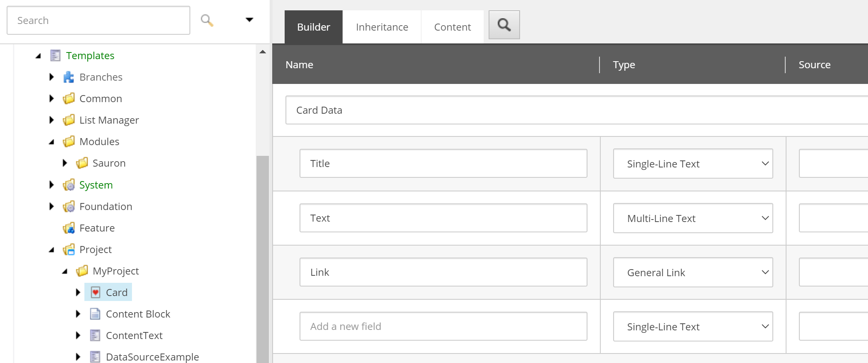
Task: Expand the DataSourceExample tree node
Action: click(78, 357)
